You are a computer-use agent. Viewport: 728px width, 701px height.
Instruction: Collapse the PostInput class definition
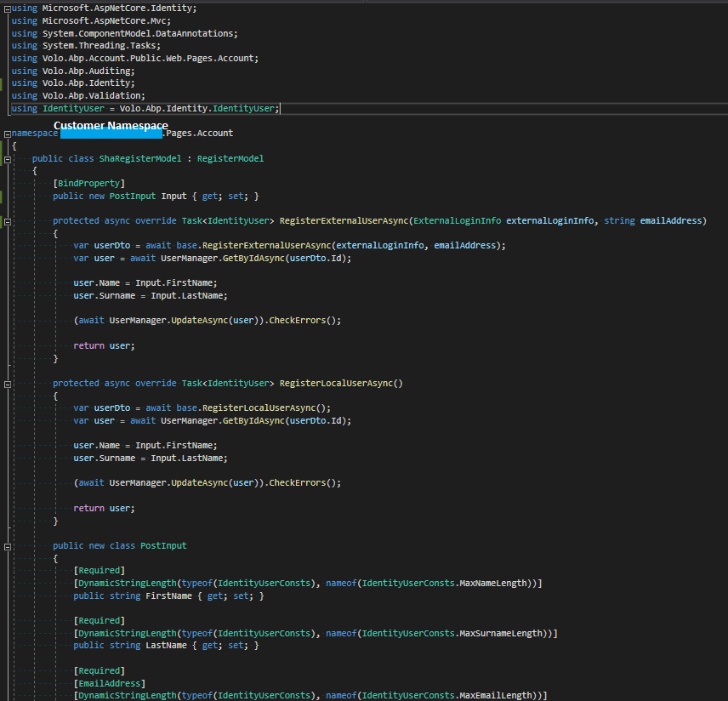click(7, 546)
